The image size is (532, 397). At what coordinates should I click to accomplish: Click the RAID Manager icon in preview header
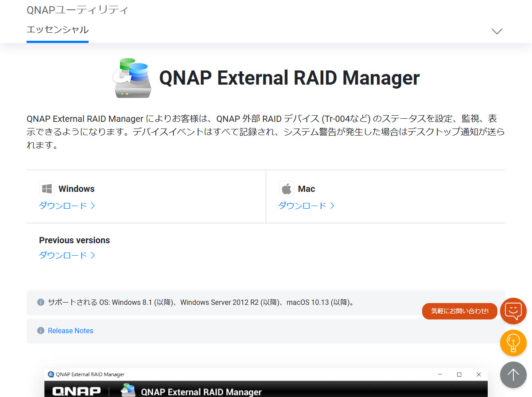tap(128, 391)
